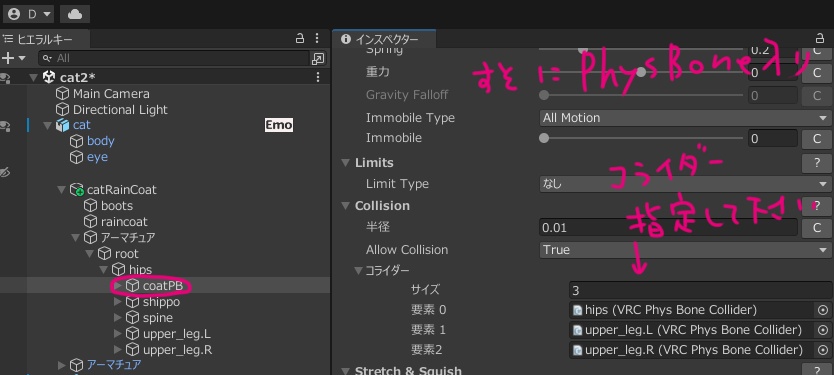
Task: Click the cat prefab cube icon
Action: (x=63, y=126)
